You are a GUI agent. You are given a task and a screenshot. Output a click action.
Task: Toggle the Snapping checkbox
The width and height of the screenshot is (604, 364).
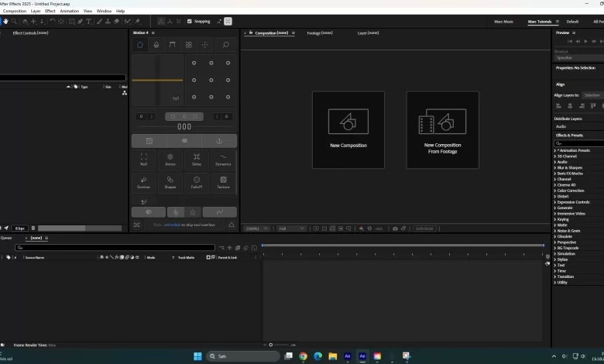point(190,22)
